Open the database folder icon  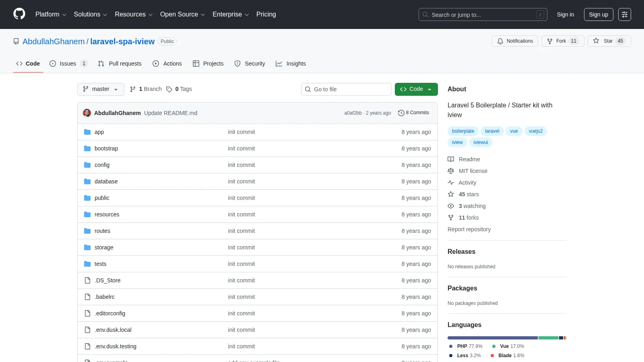point(87,181)
